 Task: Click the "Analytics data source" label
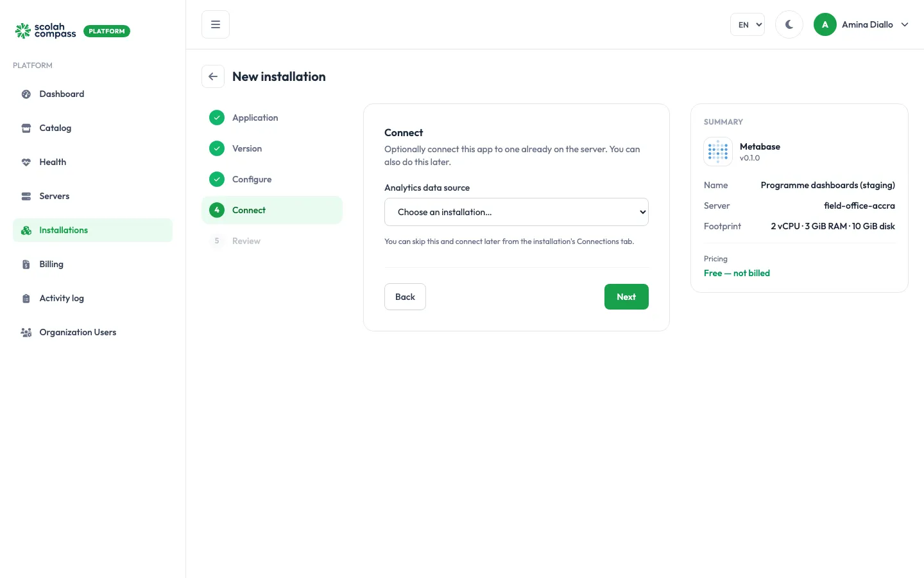pos(427,188)
